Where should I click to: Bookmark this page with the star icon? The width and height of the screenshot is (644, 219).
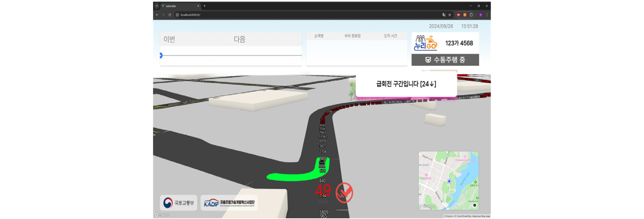point(450,15)
